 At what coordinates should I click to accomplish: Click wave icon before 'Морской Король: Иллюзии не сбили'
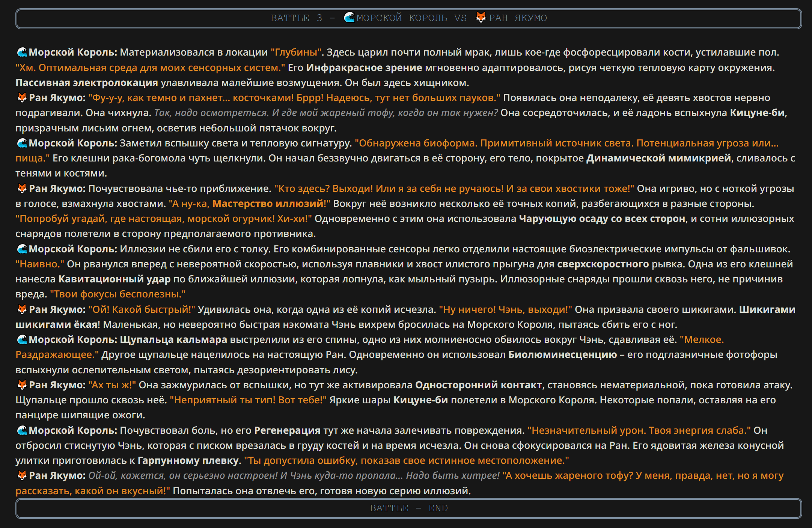tap(22, 249)
